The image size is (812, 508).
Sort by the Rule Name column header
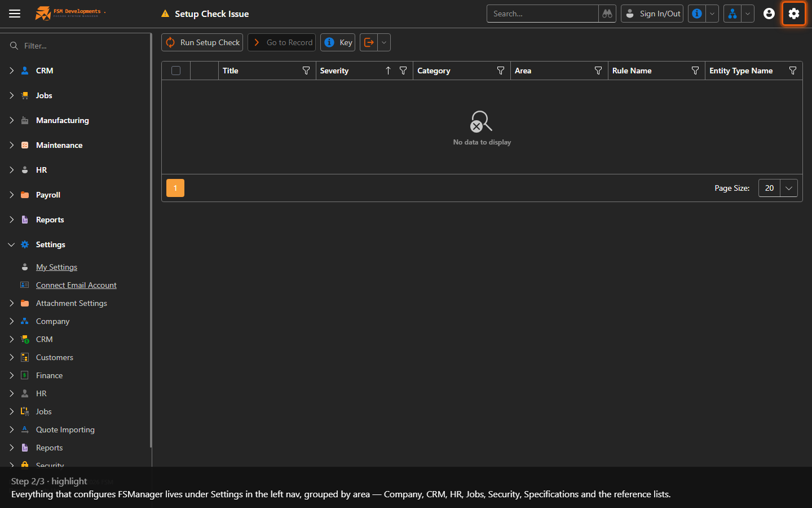[632, 71]
